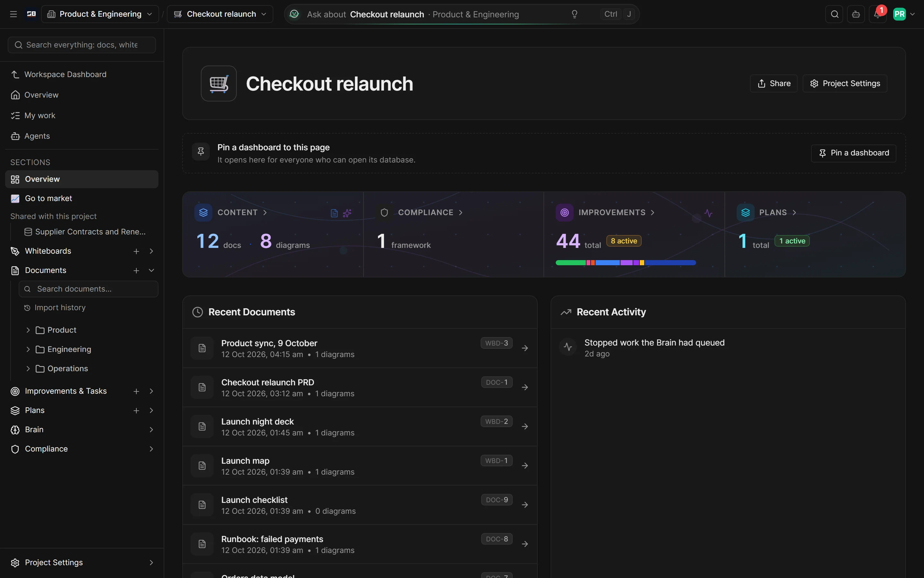Toggle the hamburger sidebar menu icon
This screenshot has width=924, height=578.
pyautogui.click(x=13, y=14)
